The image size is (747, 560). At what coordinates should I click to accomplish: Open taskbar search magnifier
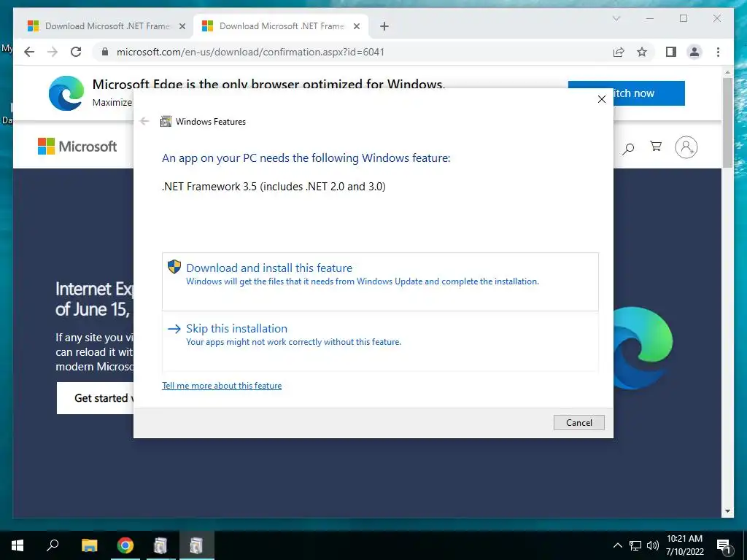point(53,545)
